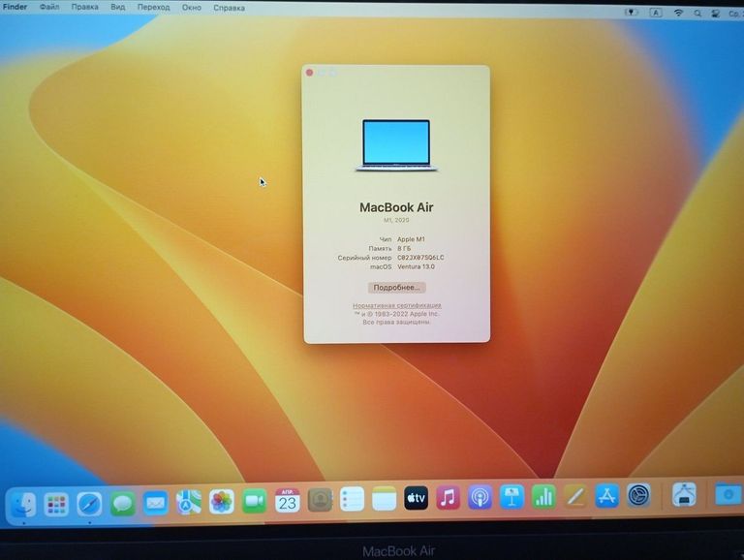Launch Keynote from the Dock

coord(511,497)
